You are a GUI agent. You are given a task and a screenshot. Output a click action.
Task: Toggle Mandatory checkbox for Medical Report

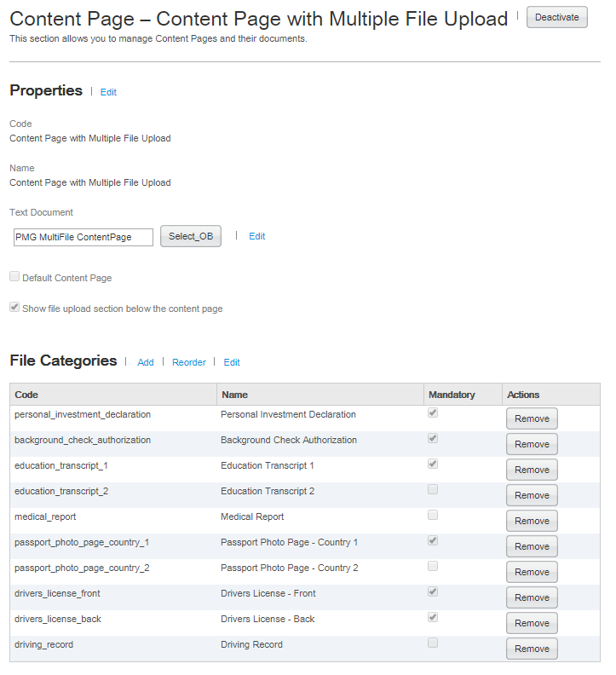tap(433, 516)
